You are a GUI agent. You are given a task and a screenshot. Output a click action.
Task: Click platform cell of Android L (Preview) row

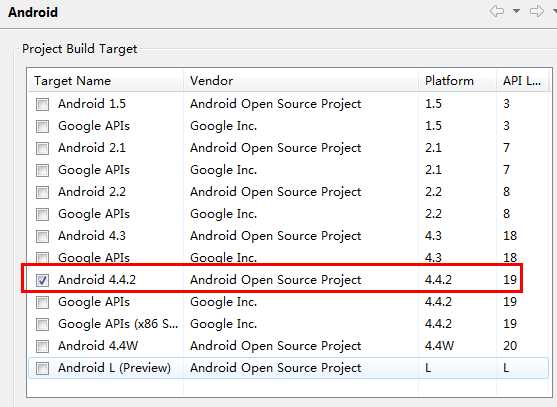[x=428, y=368]
